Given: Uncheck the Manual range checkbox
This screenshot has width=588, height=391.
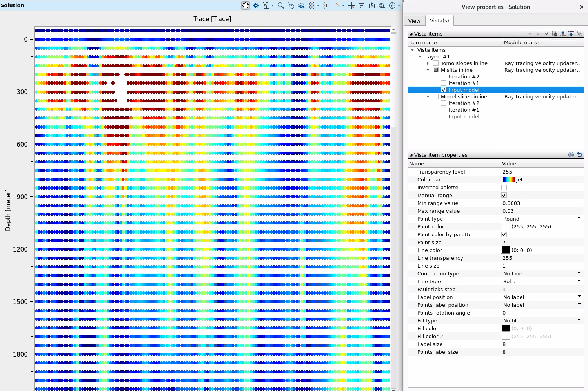Looking at the screenshot, I should 504,195.
